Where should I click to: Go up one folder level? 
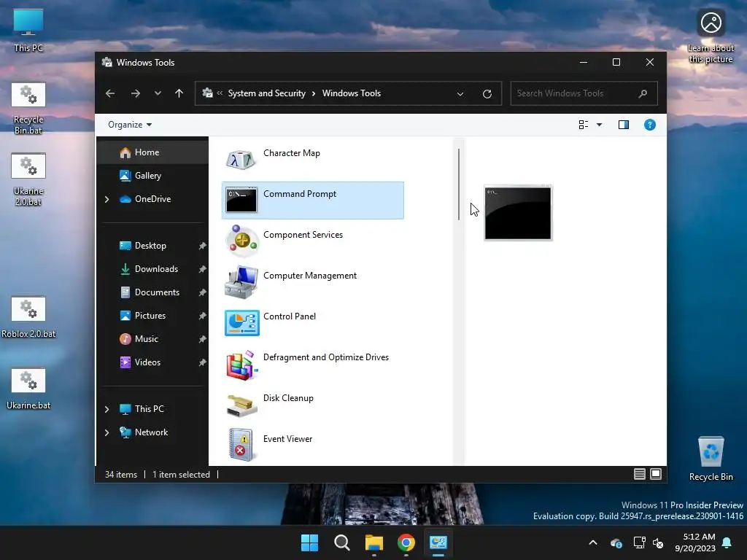click(x=179, y=93)
